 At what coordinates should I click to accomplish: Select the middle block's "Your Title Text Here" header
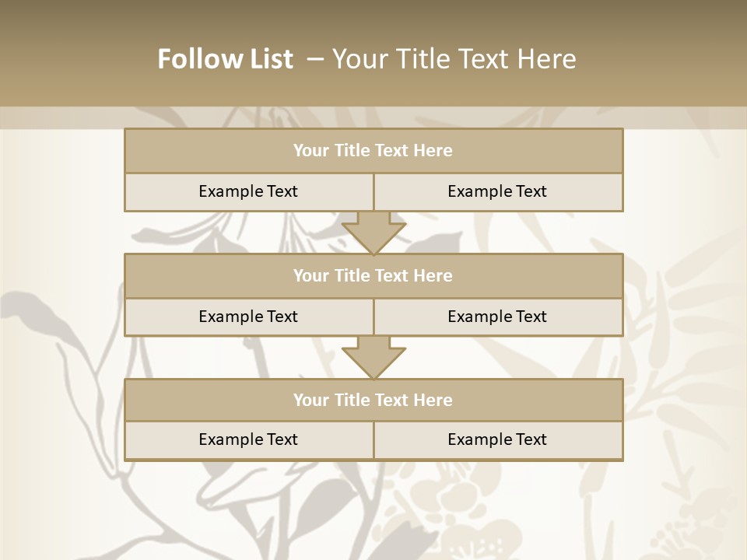(373, 275)
